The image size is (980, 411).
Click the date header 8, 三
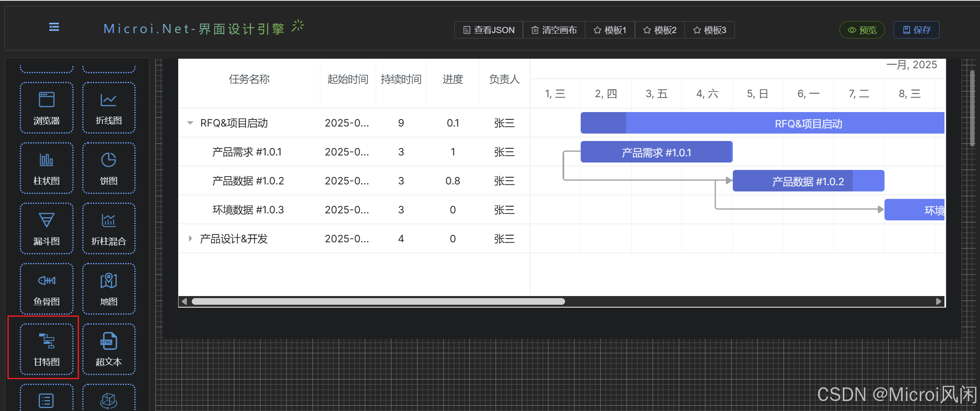(910, 94)
